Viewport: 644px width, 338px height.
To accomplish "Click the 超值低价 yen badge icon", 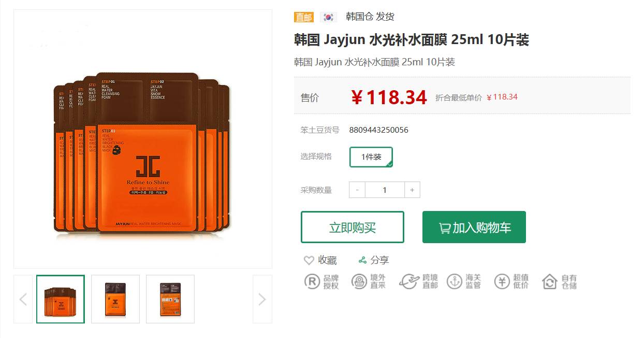I will click(x=502, y=281).
